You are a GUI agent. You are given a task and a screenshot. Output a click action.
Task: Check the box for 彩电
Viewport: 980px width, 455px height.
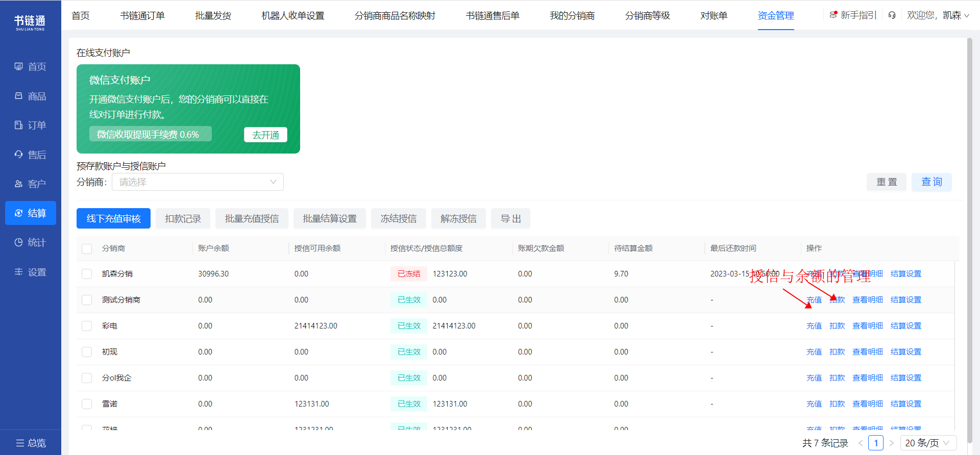pos(87,326)
